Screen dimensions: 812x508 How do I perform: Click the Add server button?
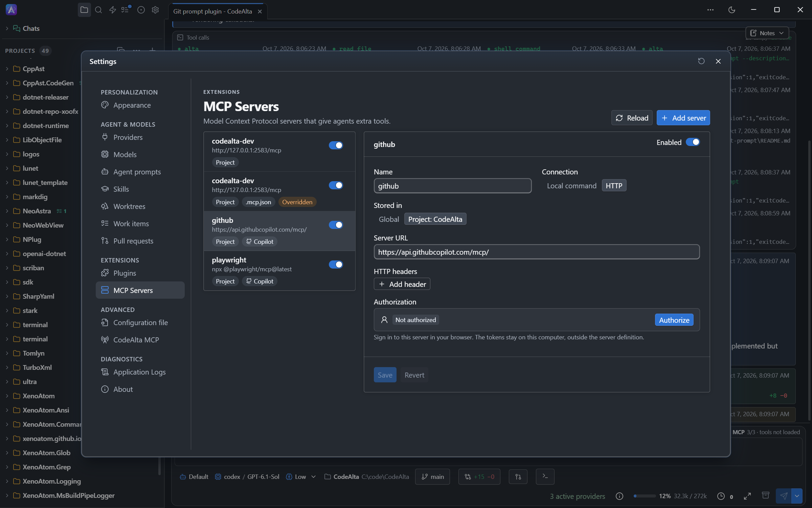pyautogui.click(x=683, y=118)
